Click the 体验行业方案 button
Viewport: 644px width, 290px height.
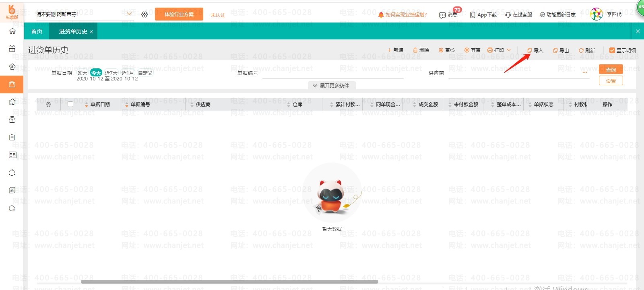pyautogui.click(x=179, y=14)
